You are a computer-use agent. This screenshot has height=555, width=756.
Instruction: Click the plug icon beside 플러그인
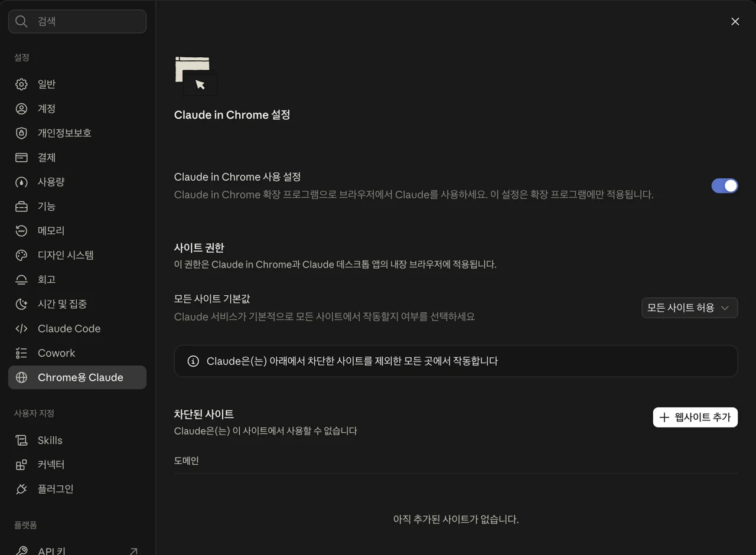click(21, 489)
